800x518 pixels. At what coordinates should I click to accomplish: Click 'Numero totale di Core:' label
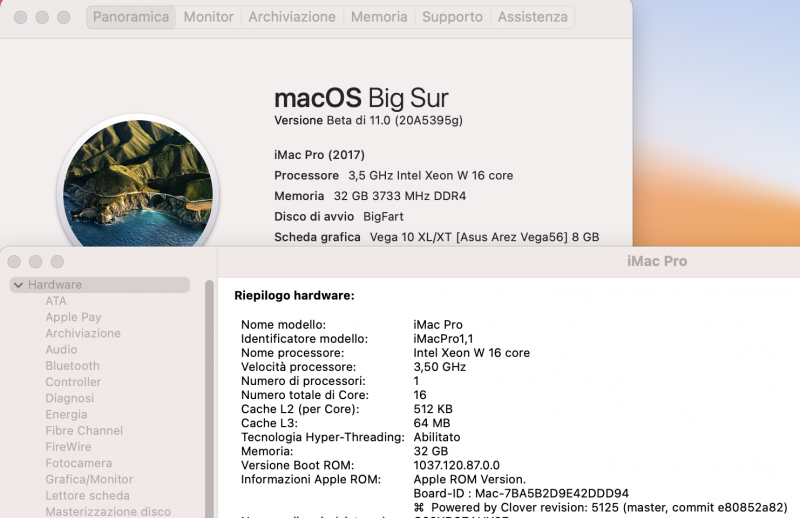pos(305,395)
